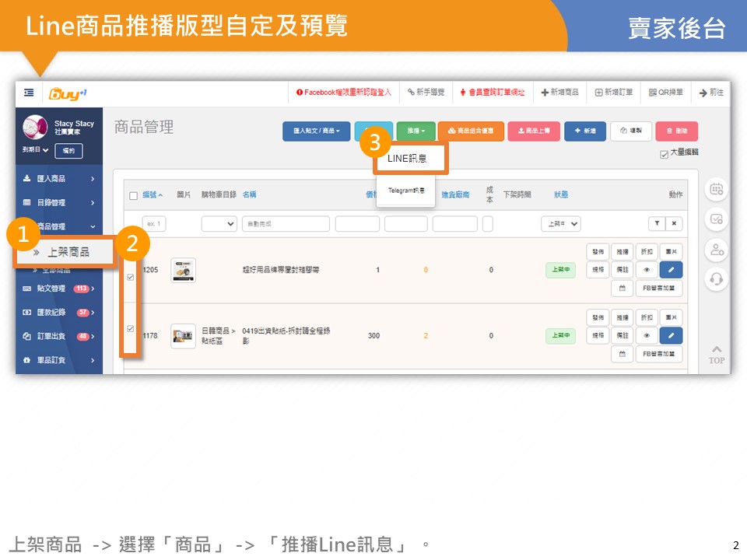747x560 pixels.
Task: Select Telegram訊息 from the dropdown menu
Action: pos(407,191)
